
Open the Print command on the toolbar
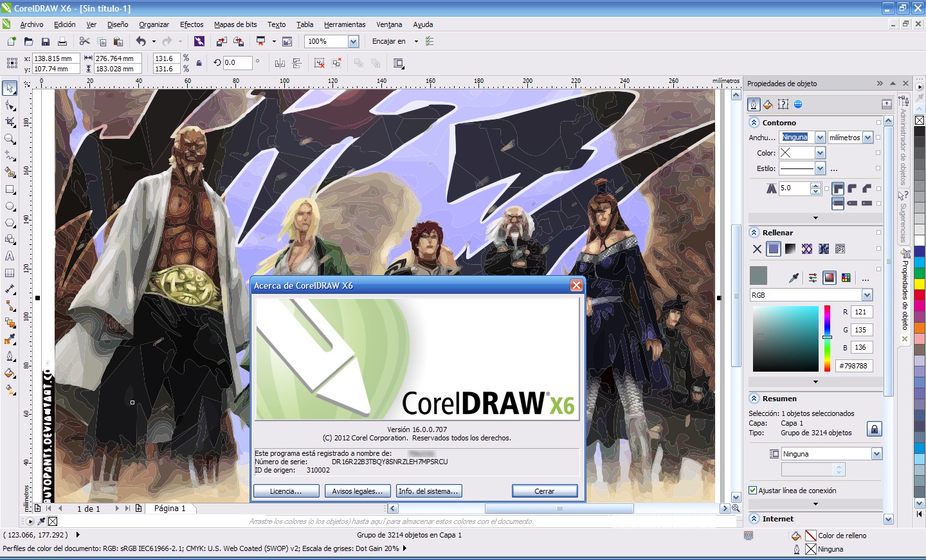[x=62, y=41]
